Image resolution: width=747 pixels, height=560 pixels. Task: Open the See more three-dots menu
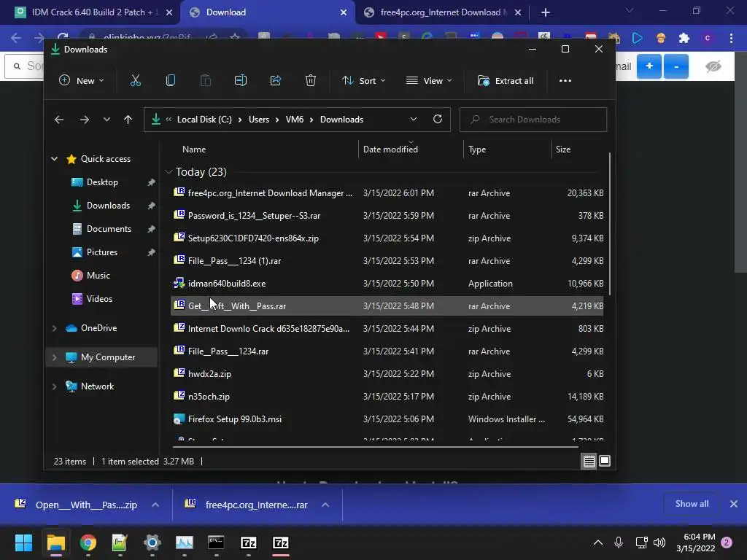[565, 80]
